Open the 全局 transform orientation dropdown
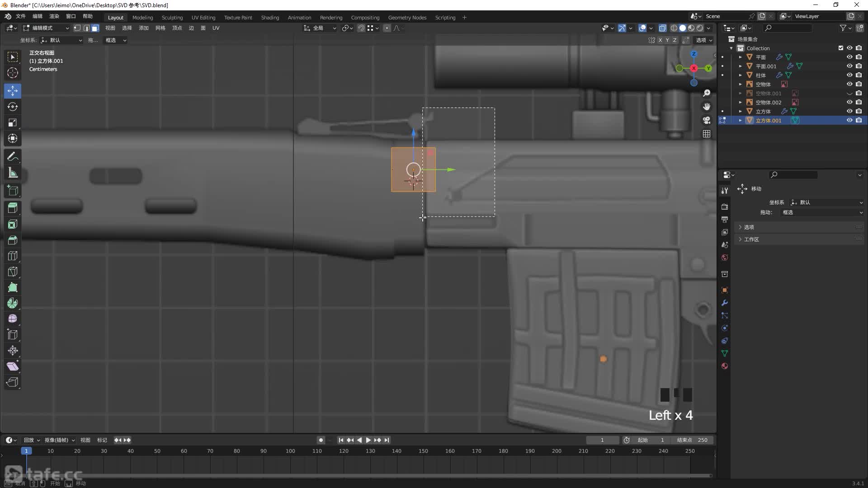 [320, 28]
